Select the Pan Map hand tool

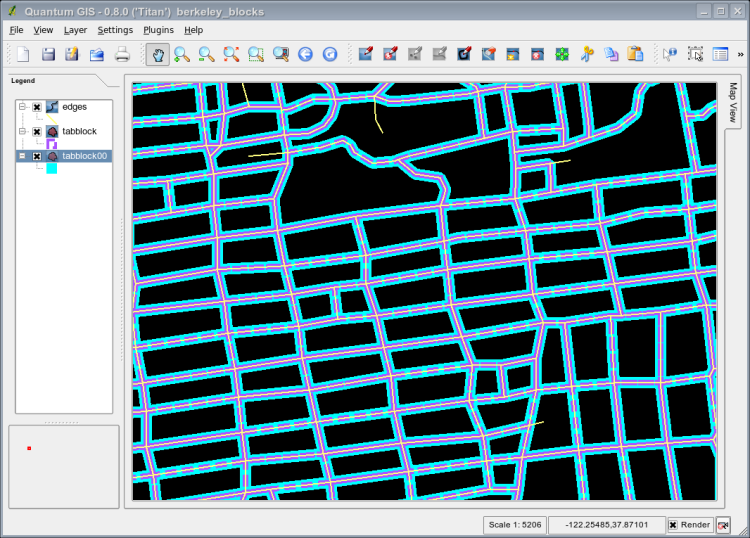pos(157,54)
